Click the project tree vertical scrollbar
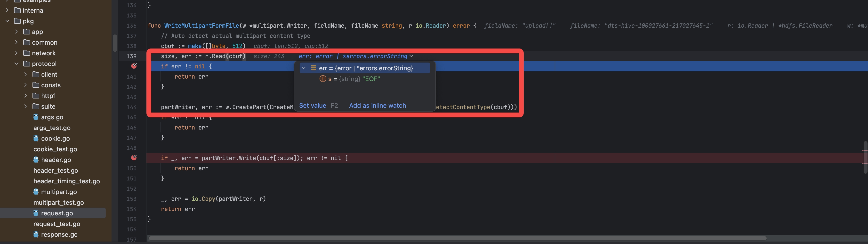 click(115, 43)
